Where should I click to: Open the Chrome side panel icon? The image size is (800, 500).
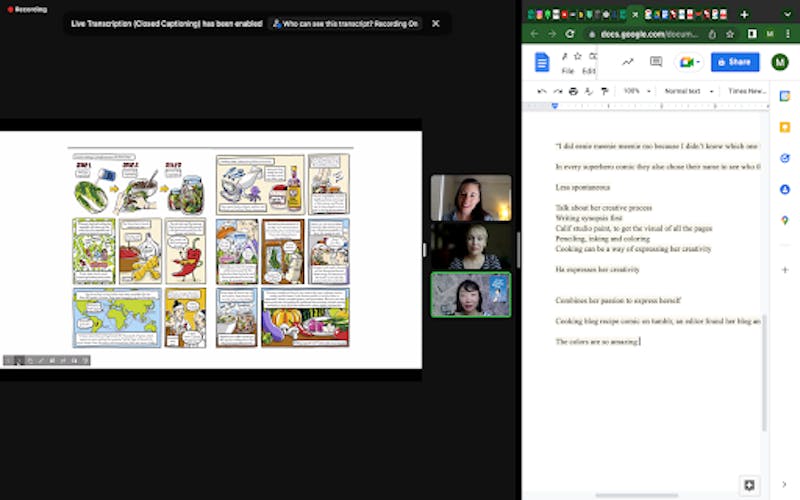click(x=752, y=34)
